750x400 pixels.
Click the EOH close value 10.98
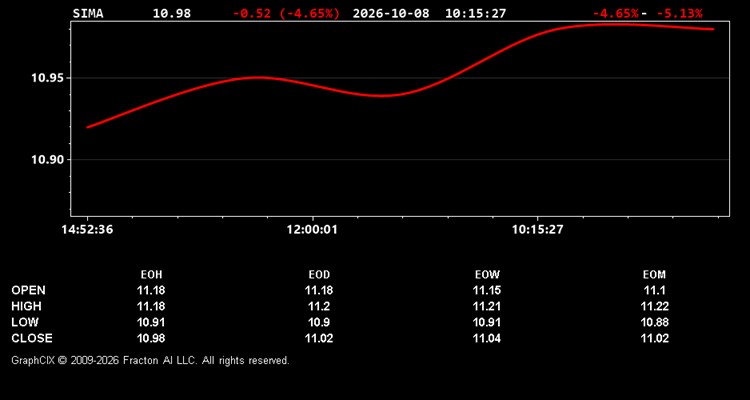pos(151,338)
